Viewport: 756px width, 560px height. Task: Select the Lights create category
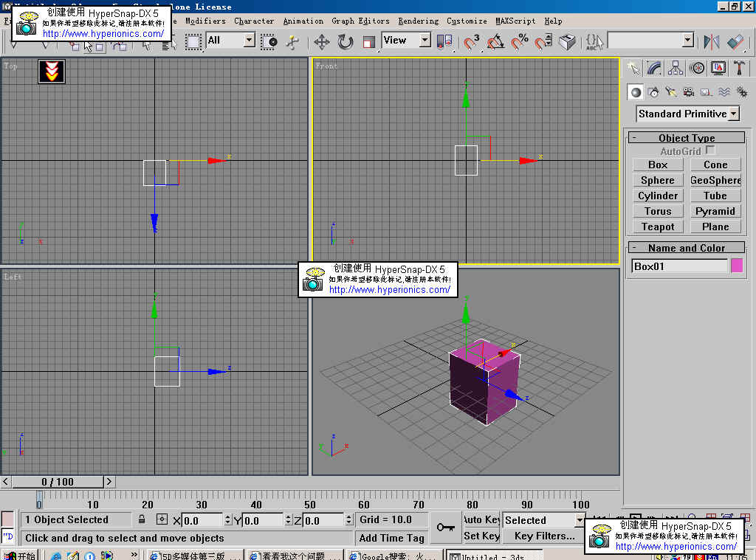pyautogui.click(x=670, y=92)
